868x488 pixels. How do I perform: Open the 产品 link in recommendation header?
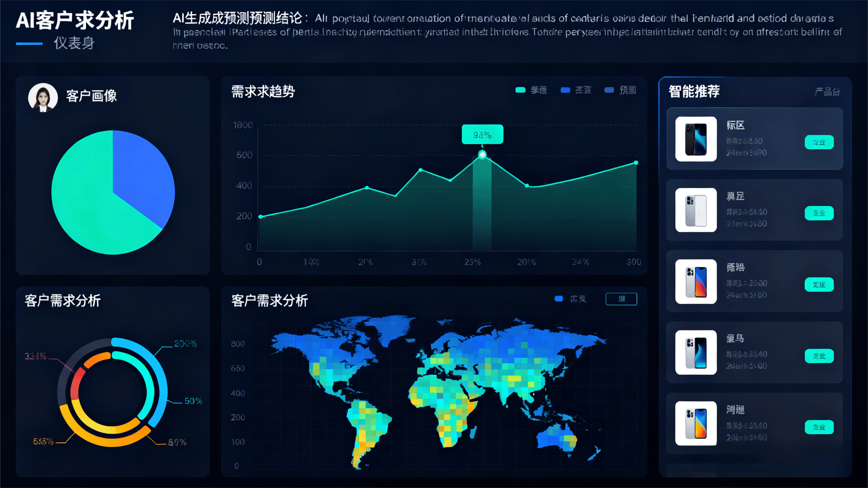point(827,92)
